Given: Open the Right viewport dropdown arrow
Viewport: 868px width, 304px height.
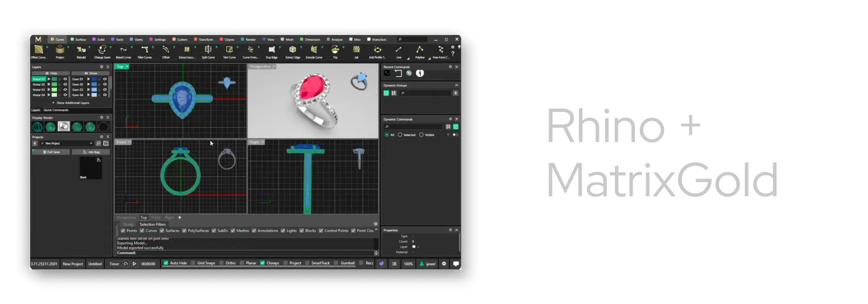Looking at the screenshot, I should (x=263, y=142).
